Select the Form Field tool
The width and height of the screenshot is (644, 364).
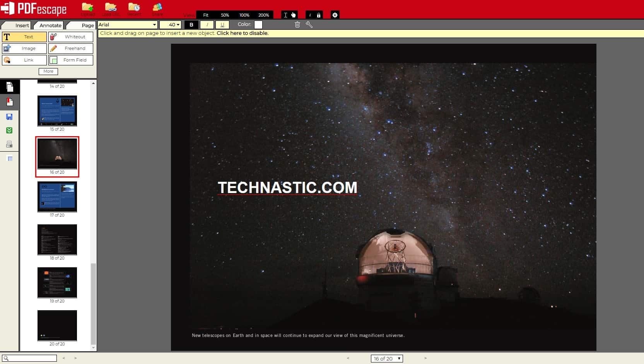[71, 60]
